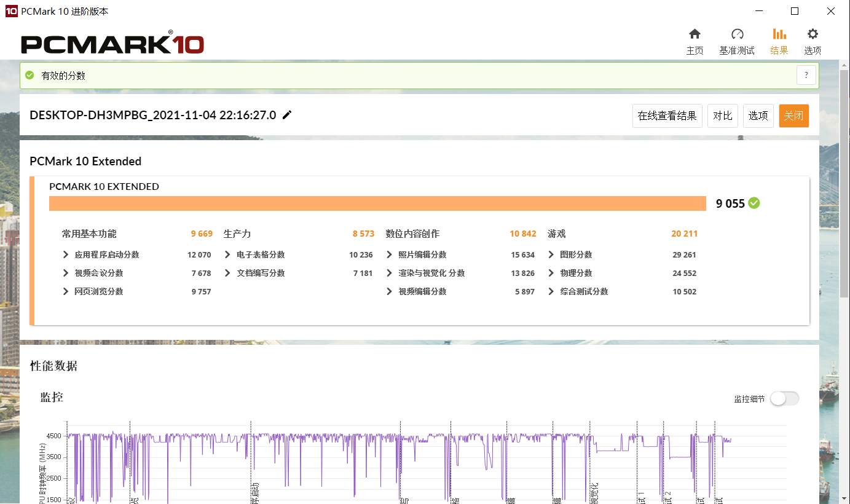Click the question mark help icon

point(806,76)
